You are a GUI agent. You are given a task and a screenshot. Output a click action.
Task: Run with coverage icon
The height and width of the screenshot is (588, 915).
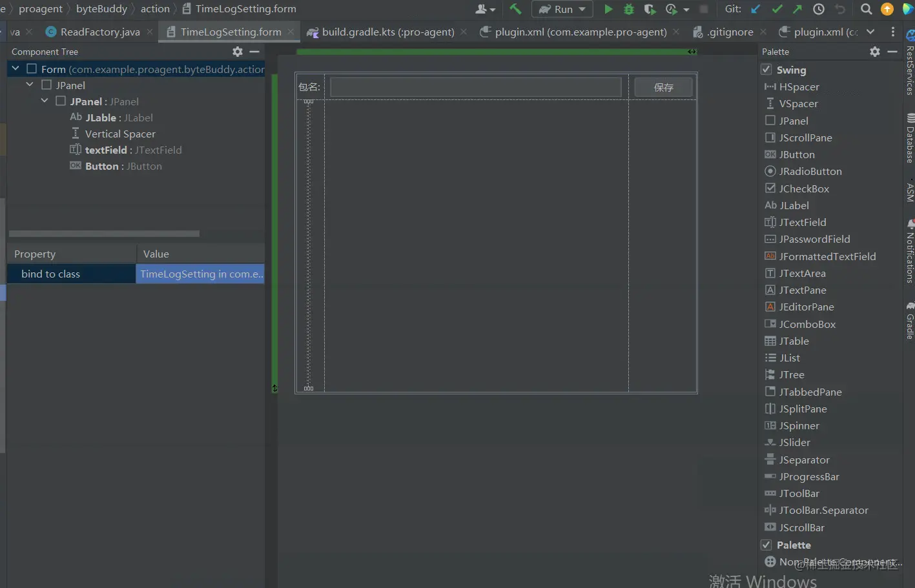tap(650, 9)
